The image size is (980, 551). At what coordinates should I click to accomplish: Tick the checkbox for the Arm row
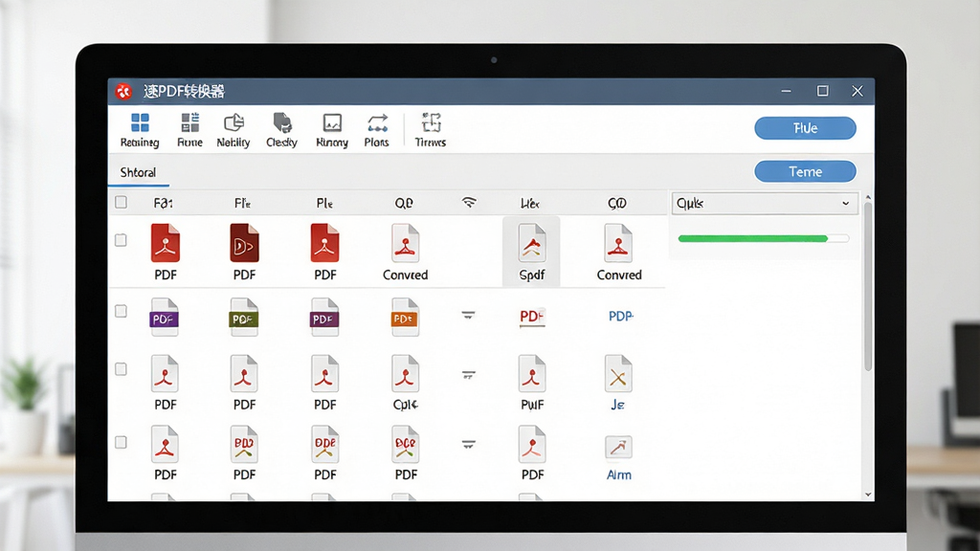(122, 442)
